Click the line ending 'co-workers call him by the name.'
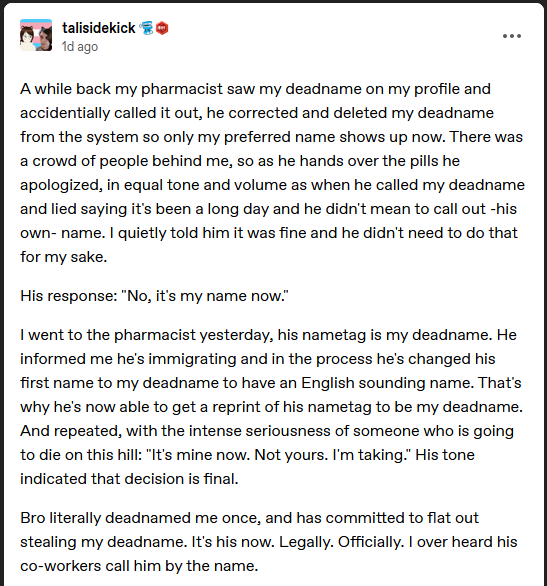 139,566
